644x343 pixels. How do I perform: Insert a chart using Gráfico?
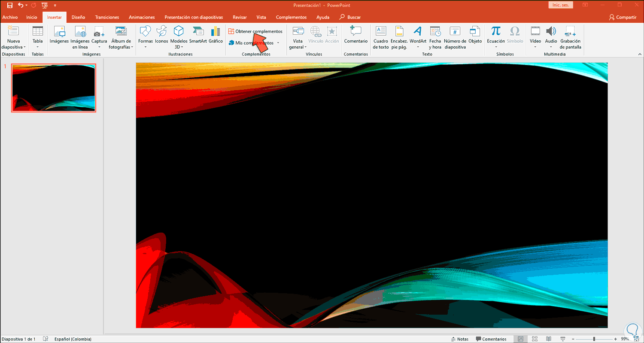point(216,35)
